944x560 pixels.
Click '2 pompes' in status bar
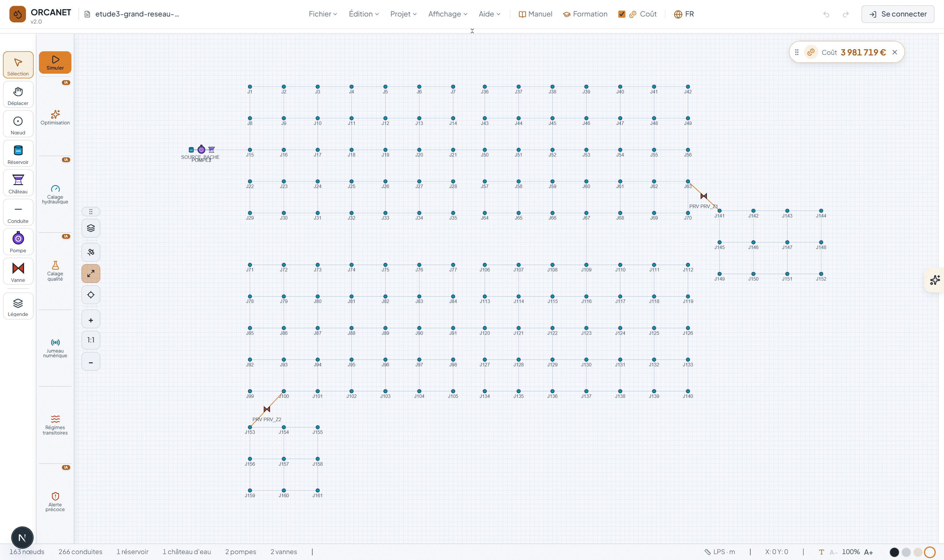pos(240,552)
